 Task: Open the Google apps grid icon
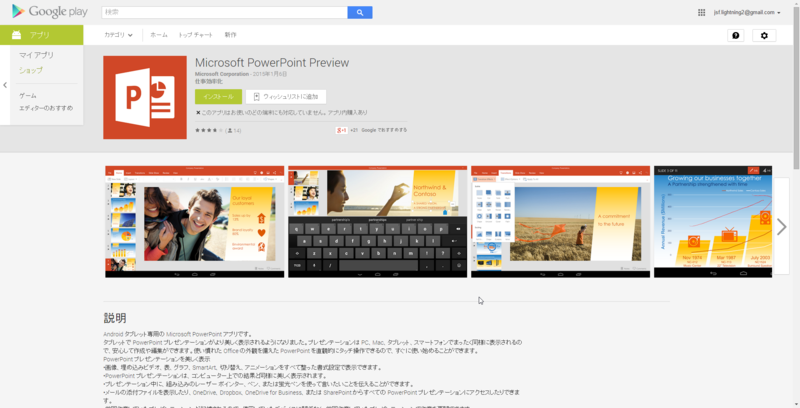[701, 12]
